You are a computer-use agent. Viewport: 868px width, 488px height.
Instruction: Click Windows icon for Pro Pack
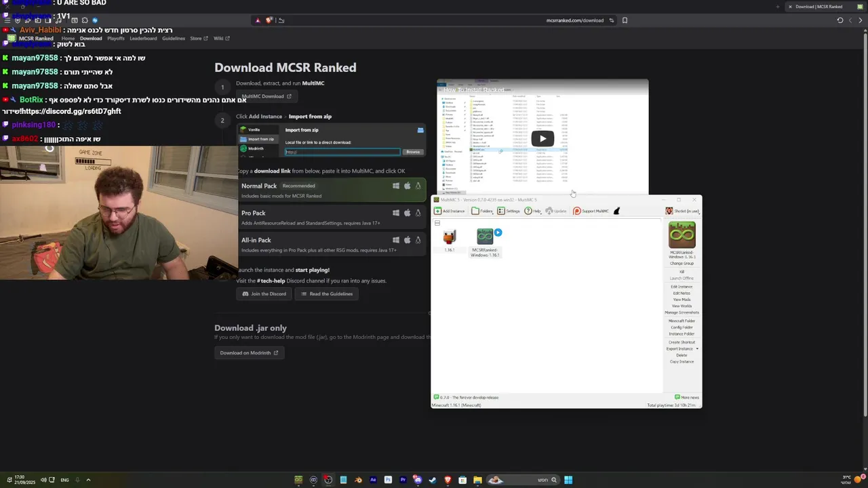click(396, 213)
